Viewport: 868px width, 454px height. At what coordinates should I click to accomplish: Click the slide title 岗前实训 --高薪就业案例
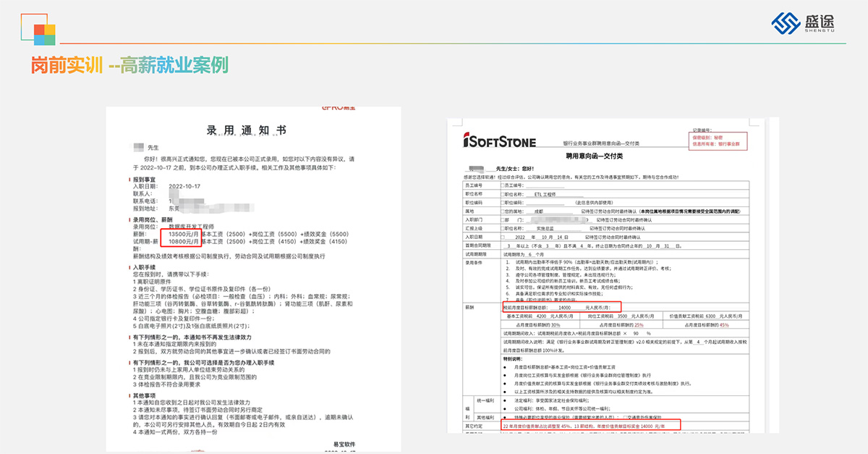click(x=129, y=66)
